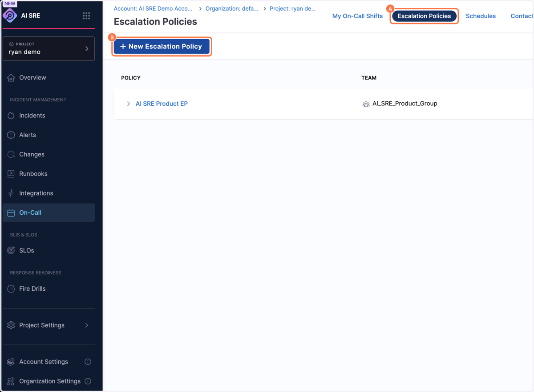
Task: Click the Alerts exclamation icon
Action: click(11, 135)
